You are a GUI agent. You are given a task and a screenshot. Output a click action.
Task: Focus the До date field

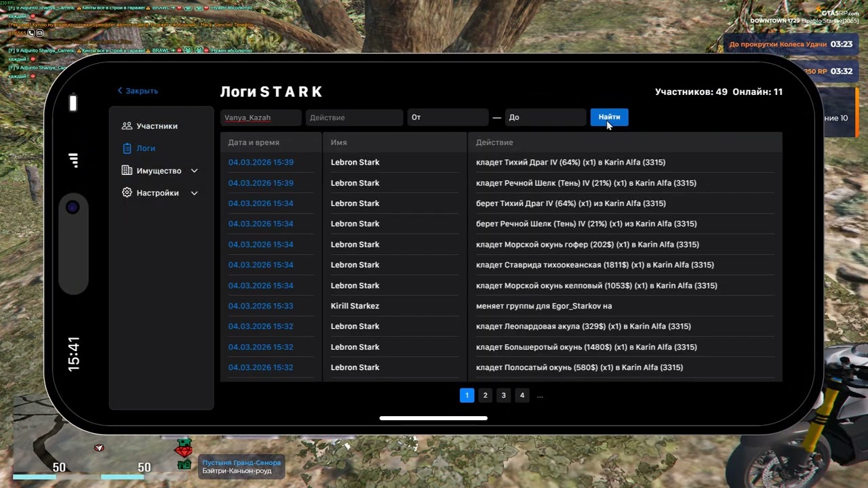point(545,117)
